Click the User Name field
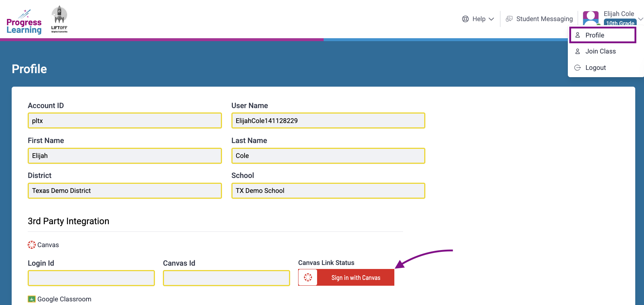The height and width of the screenshot is (305, 644). tap(328, 120)
